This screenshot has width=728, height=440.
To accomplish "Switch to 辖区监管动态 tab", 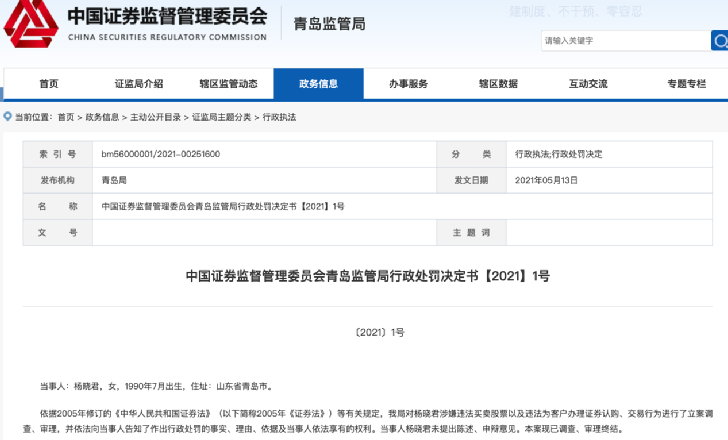I will coord(228,84).
